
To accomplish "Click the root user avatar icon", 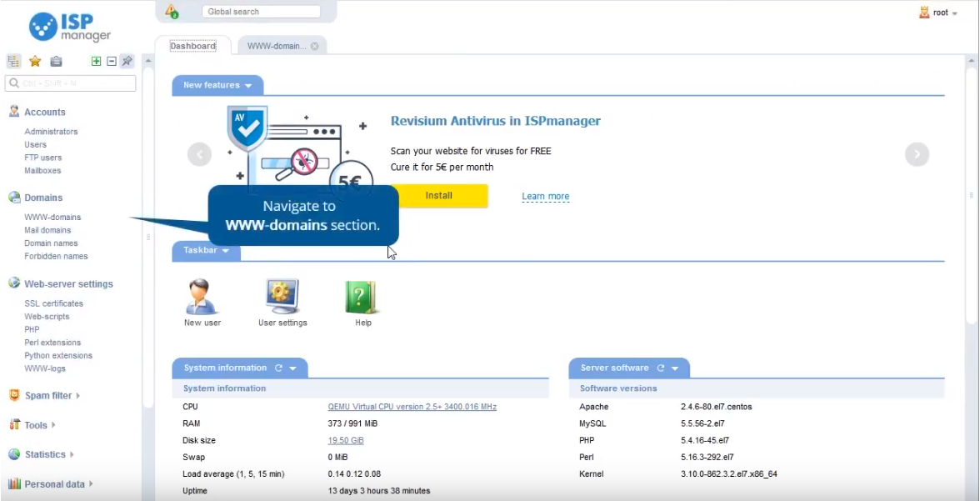I will 924,13.
